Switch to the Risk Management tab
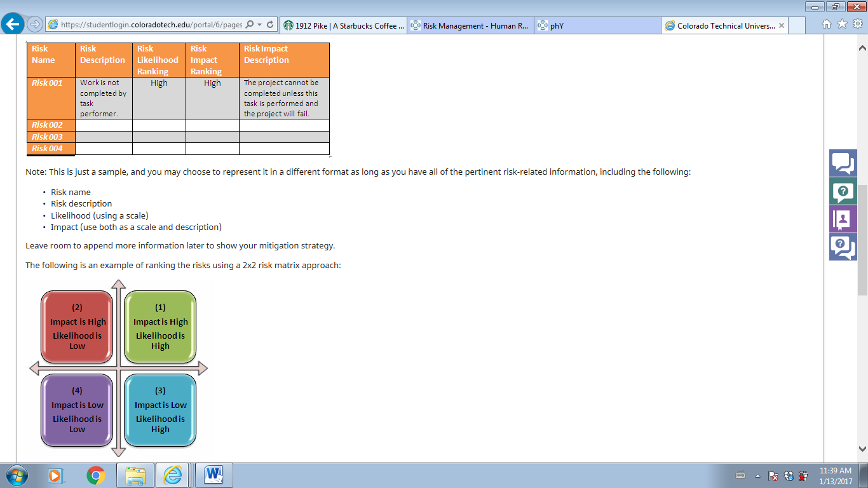 470,25
